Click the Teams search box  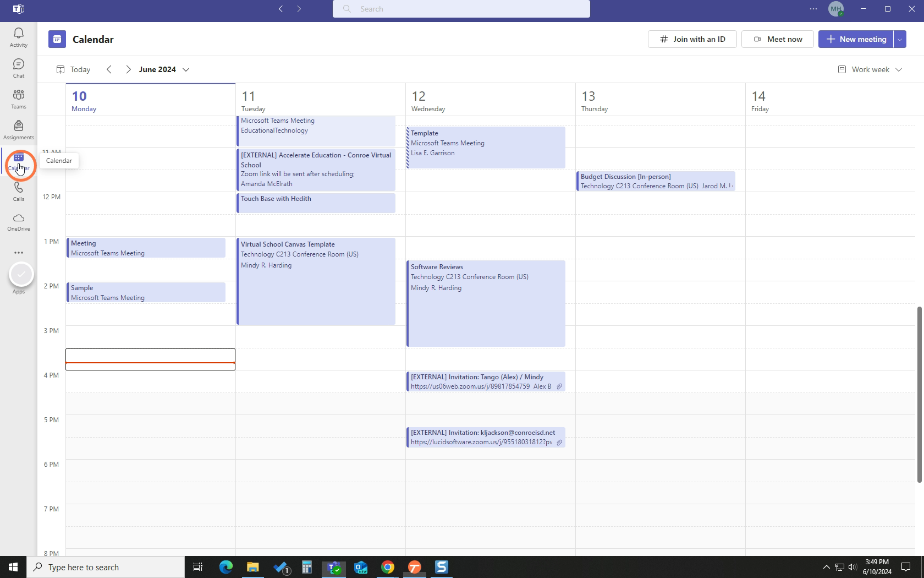coord(461,9)
